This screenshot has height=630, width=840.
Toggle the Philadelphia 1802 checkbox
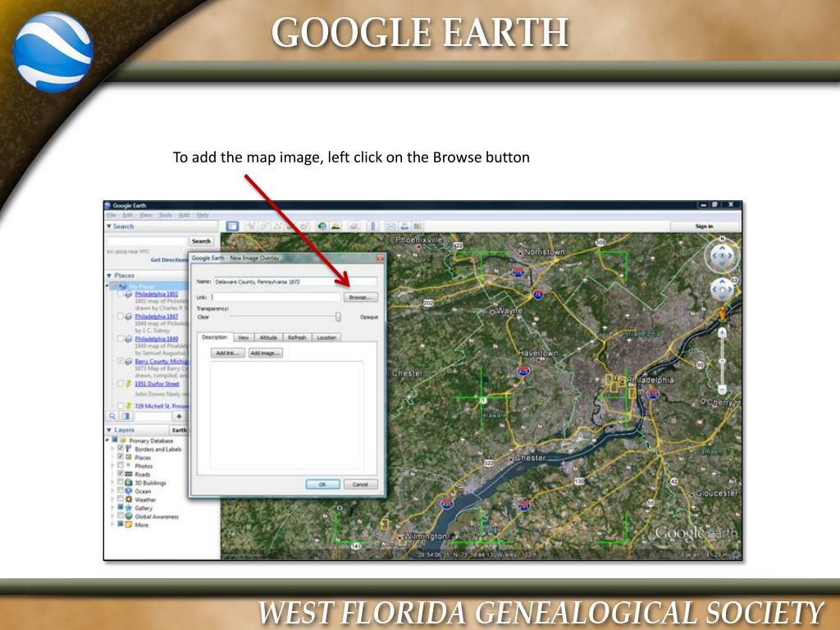point(121,294)
